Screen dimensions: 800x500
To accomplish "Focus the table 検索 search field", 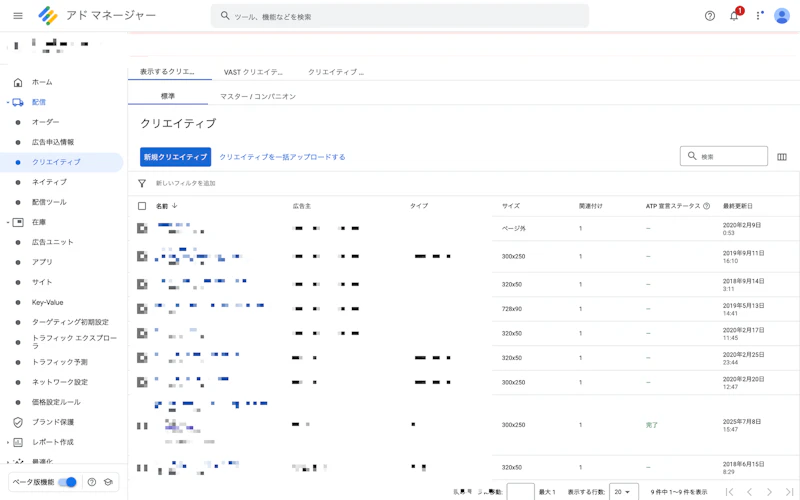I will pos(723,156).
